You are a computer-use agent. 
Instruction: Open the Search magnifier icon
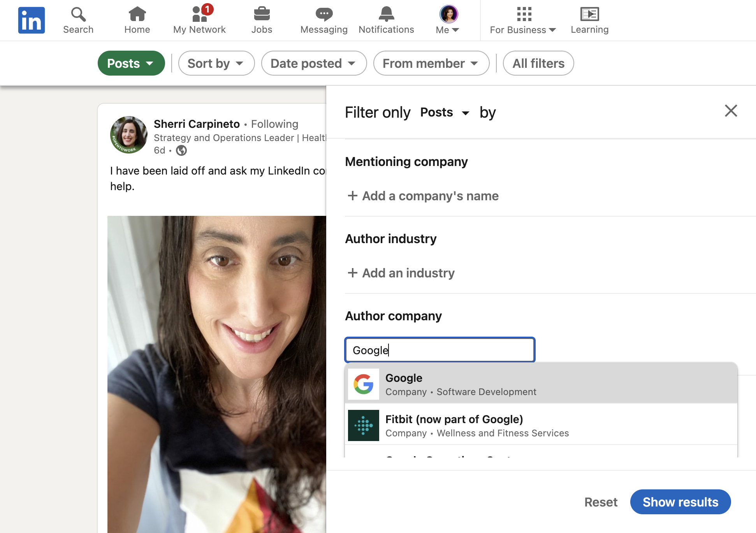click(x=78, y=14)
